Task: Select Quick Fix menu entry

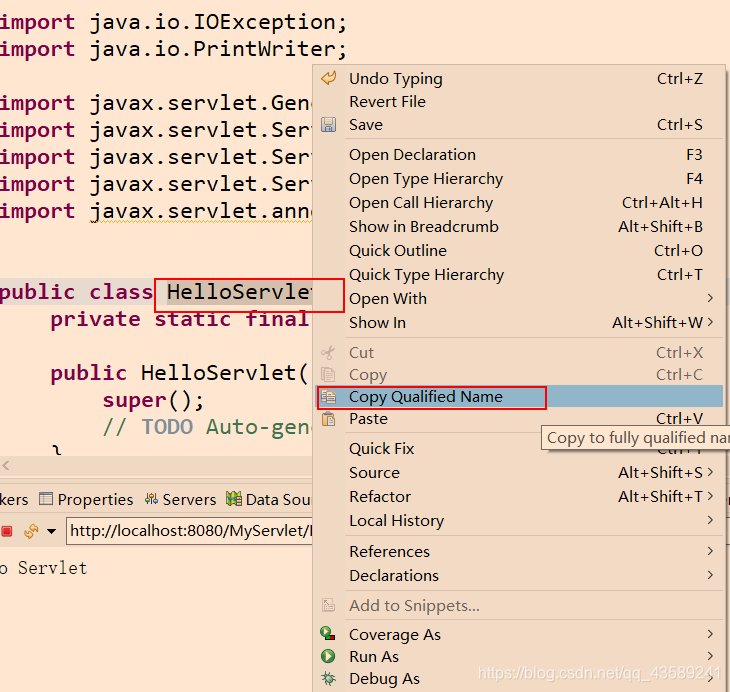Action: point(519,448)
